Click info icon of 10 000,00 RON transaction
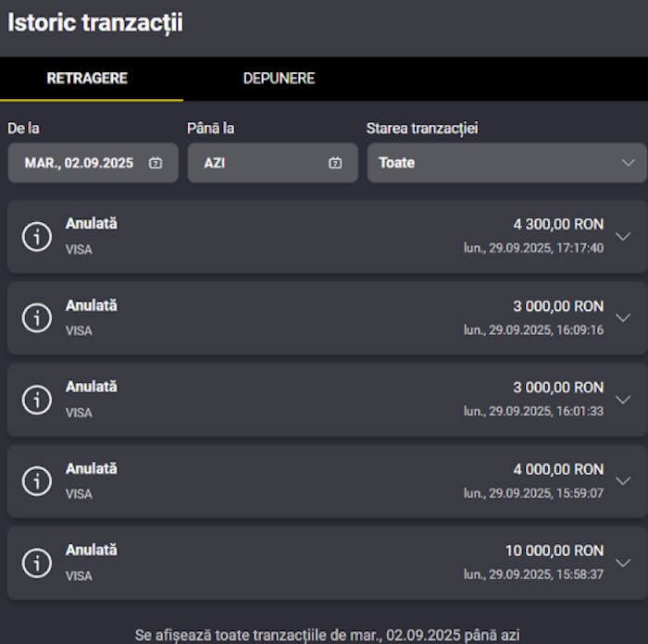 tap(36, 563)
